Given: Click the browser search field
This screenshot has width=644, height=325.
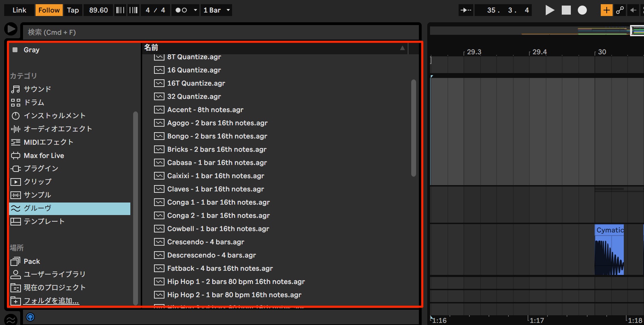Looking at the screenshot, I should tap(220, 32).
